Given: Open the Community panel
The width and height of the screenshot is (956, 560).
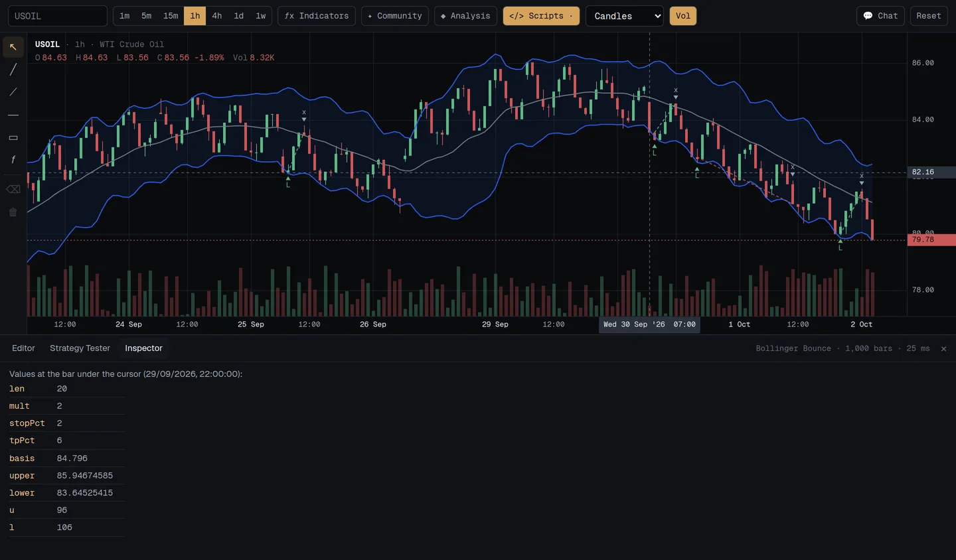Looking at the screenshot, I should 395,16.
